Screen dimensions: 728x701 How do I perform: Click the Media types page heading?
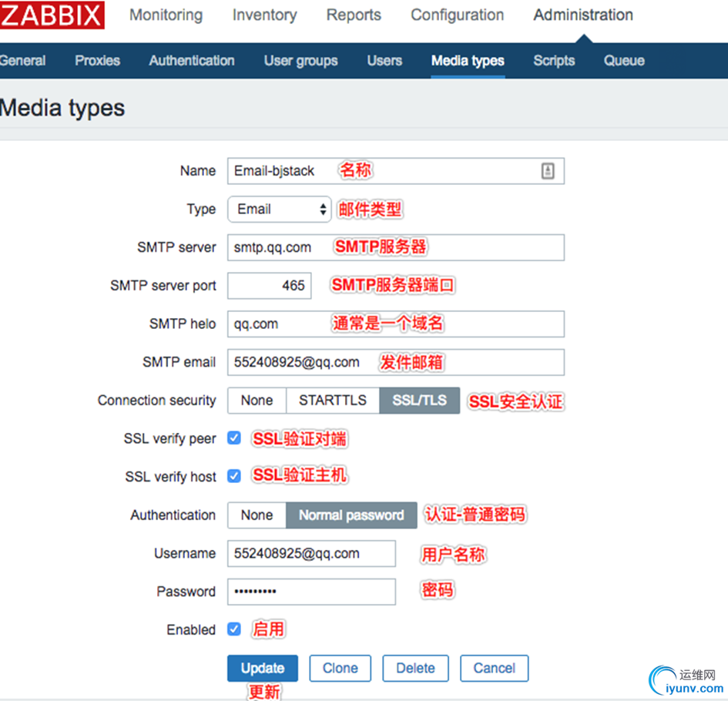pyautogui.click(x=62, y=108)
